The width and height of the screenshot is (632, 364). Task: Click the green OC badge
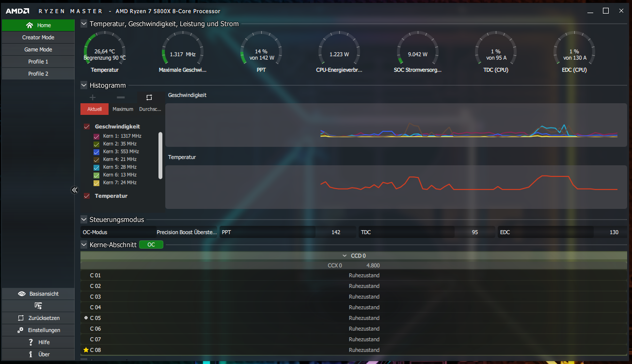point(151,245)
